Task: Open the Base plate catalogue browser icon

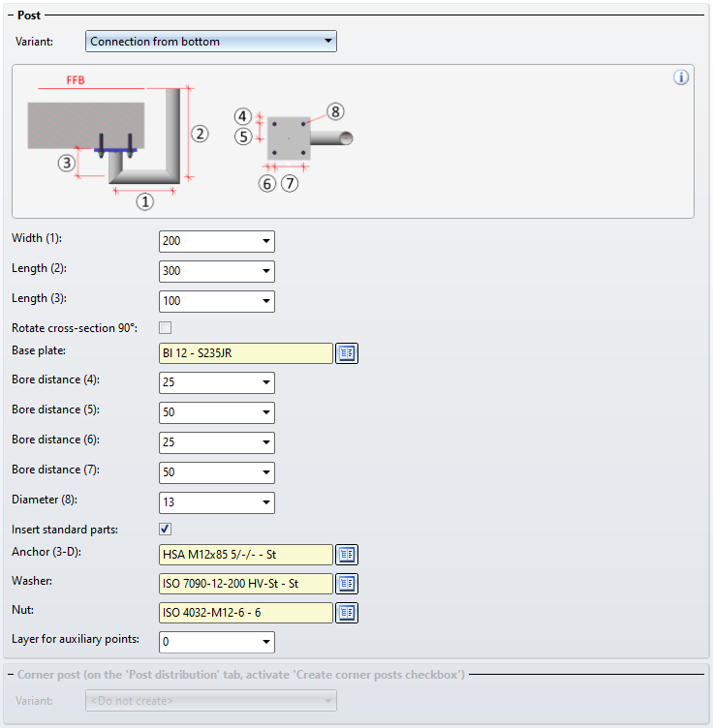Action: 347,353
